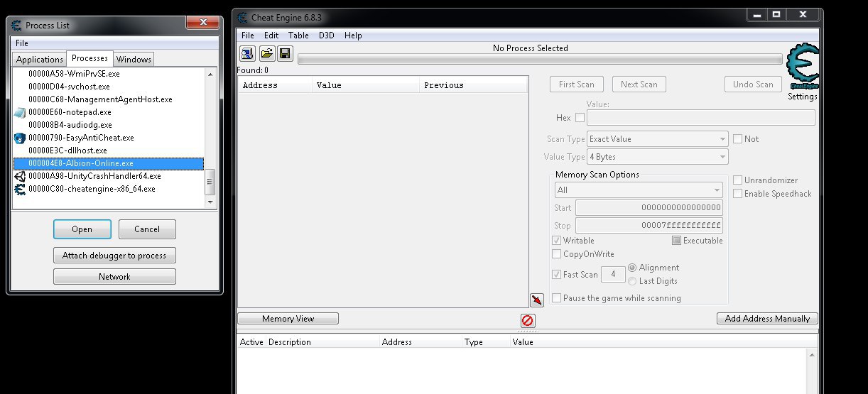Click the Fast Scan alignment value field
Image resolution: width=868 pixels, height=394 pixels.
click(613, 275)
